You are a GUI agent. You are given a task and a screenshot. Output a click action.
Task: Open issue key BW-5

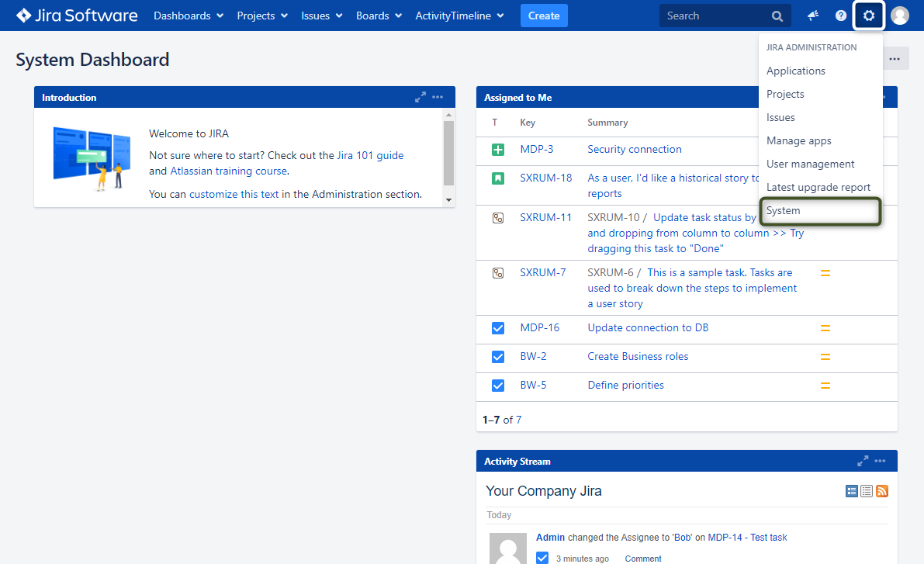[x=533, y=386]
